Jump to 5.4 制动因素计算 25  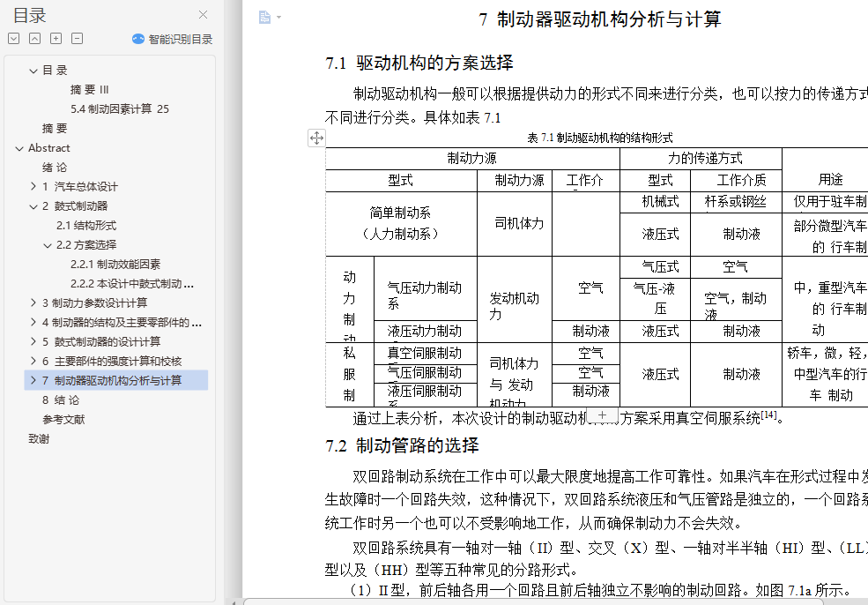[120, 109]
